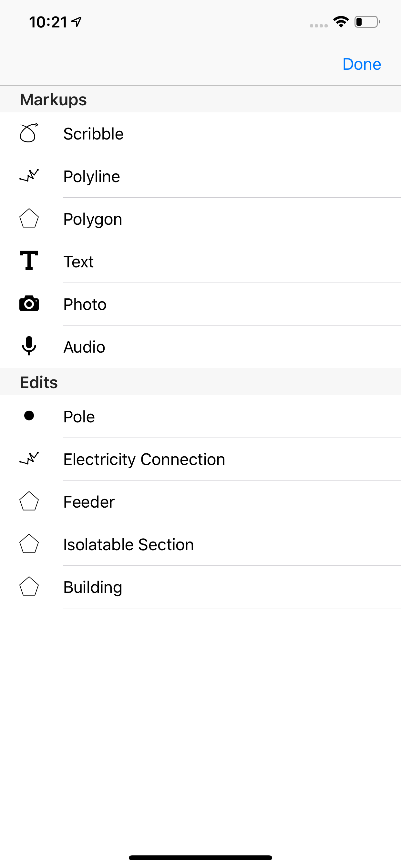The image size is (401, 868).
Task: Select Photo markup entry
Action: pyautogui.click(x=85, y=305)
